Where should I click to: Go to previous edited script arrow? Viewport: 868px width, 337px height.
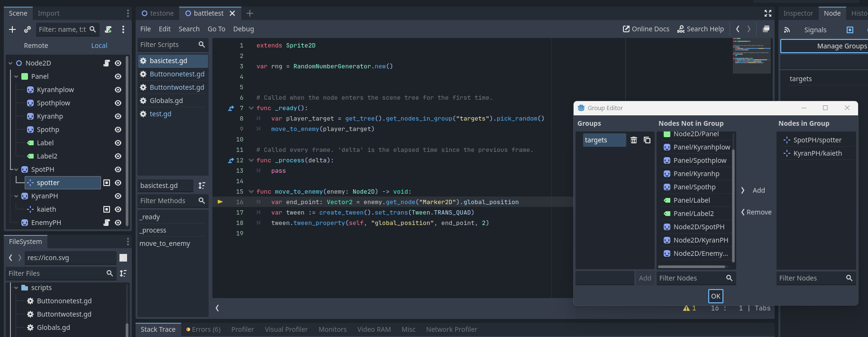click(x=738, y=29)
